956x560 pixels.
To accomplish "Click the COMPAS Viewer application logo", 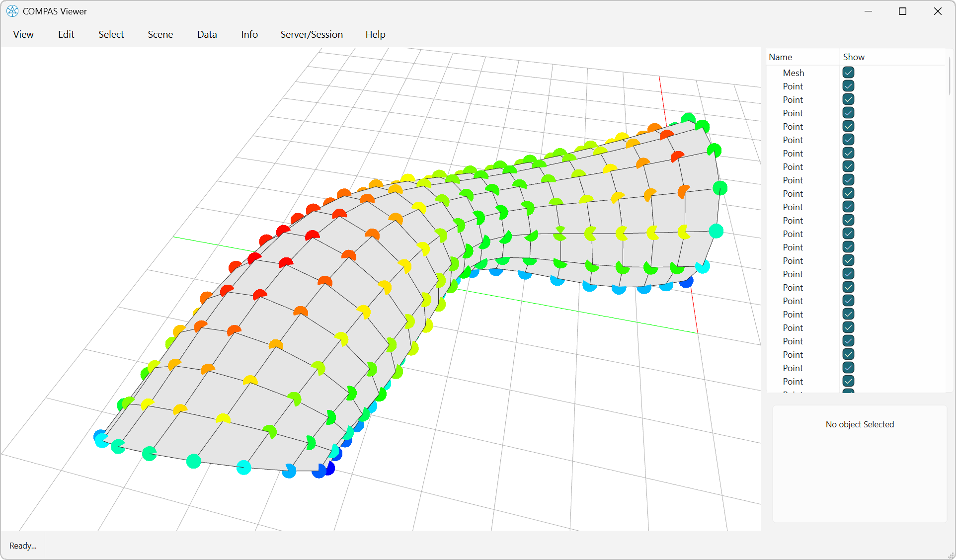I will coord(12,11).
